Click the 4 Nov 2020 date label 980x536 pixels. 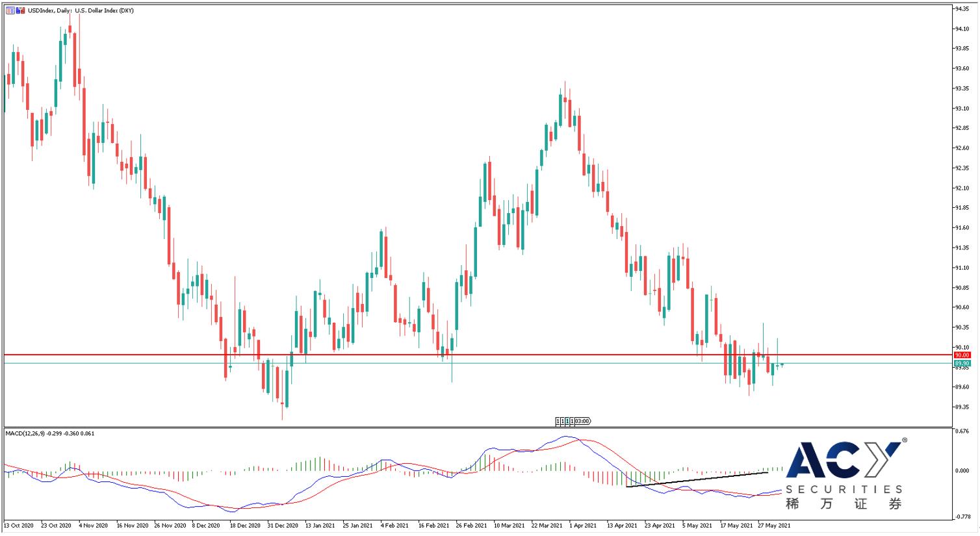(94, 525)
